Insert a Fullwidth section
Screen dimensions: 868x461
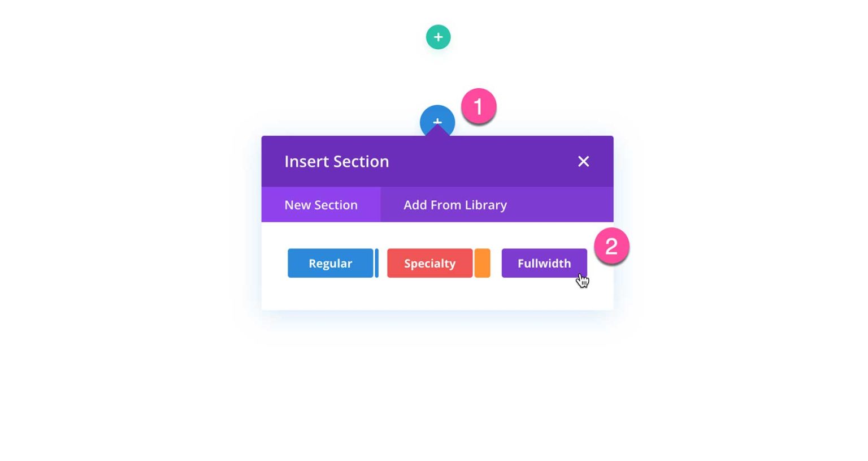pyautogui.click(x=544, y=263)
